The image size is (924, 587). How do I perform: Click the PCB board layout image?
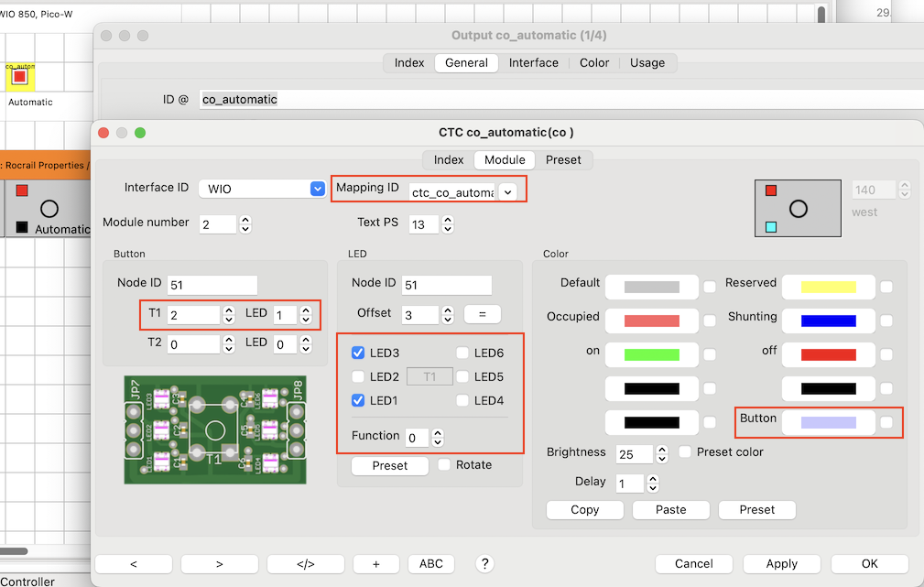click(214, 429)
